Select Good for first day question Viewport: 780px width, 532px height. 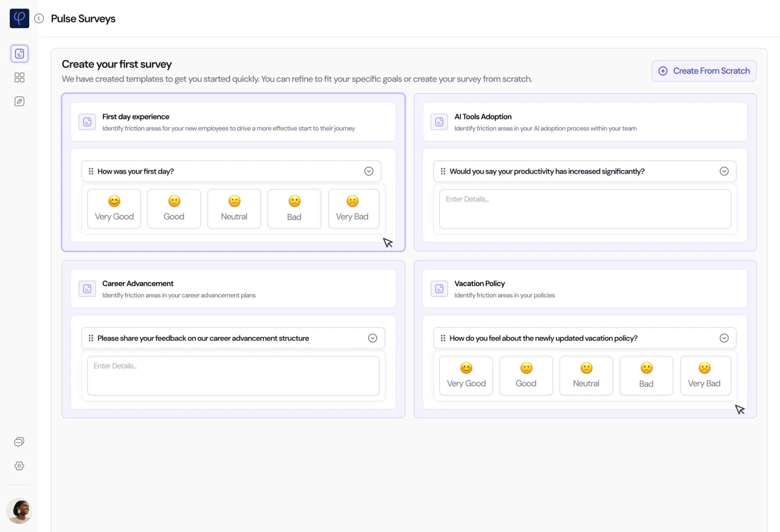[174, 209]
